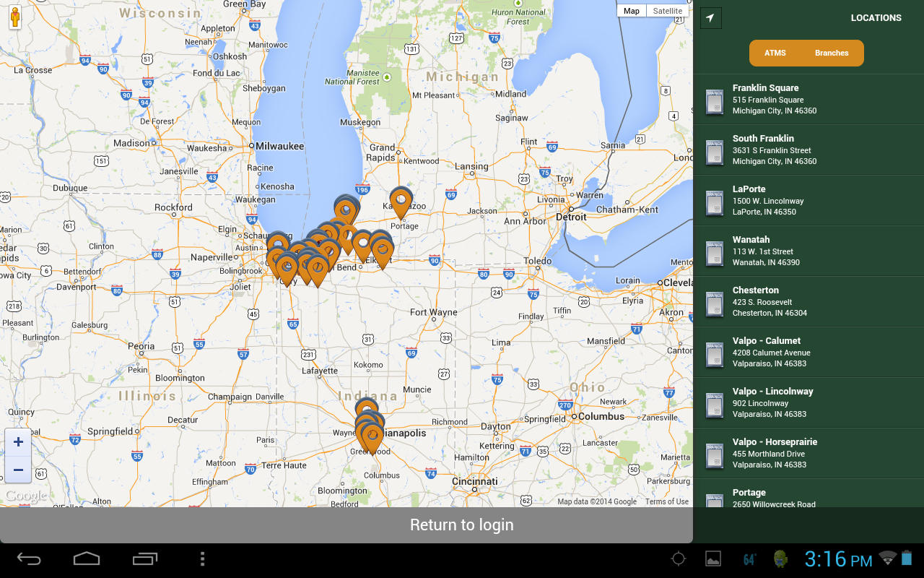Click Milwaukee city label on map
Viewport: 924px width, 578px height.
click(280, 146)
